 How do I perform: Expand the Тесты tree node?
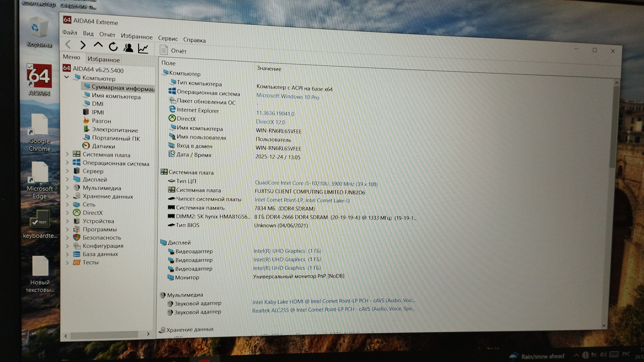coord(67,262)
